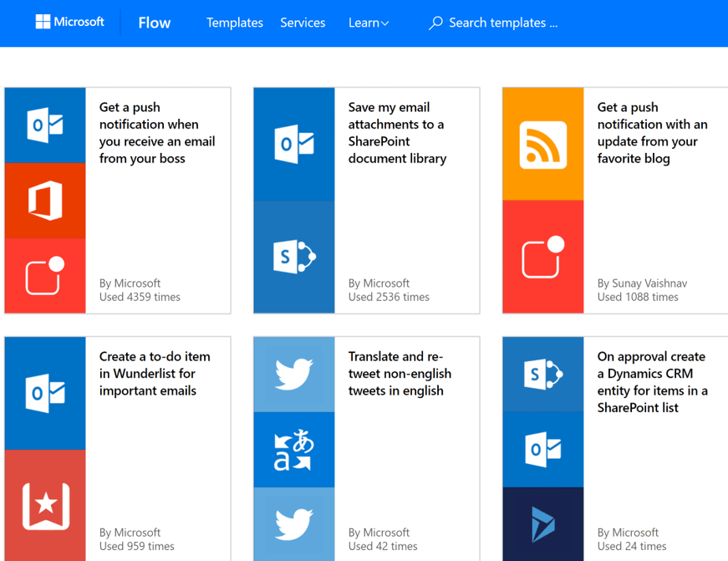Click the bottom Twitter bird icon
The width and height of the screenshot is (728, 561).
click(294, 524)
